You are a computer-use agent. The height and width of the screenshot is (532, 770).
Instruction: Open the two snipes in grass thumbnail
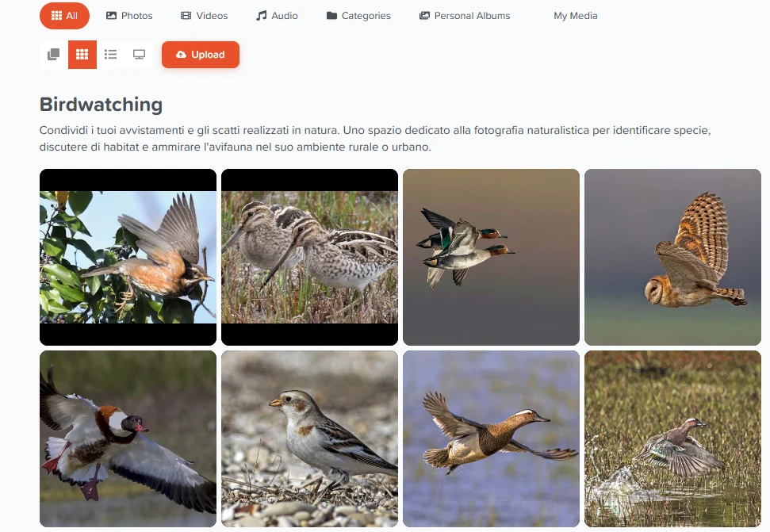(310, 257)
